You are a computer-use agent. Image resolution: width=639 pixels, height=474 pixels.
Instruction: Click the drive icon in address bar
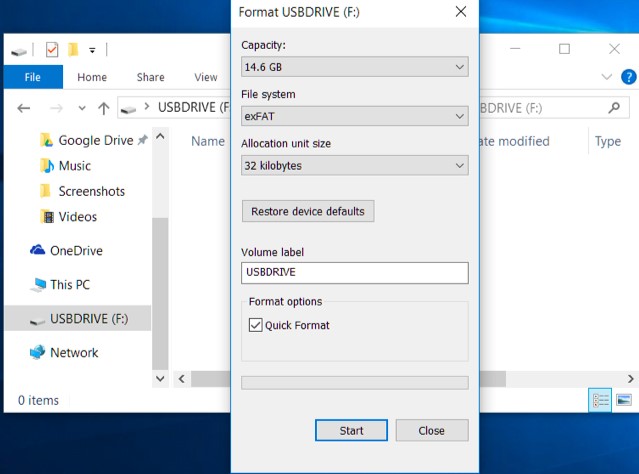[128, 109]
